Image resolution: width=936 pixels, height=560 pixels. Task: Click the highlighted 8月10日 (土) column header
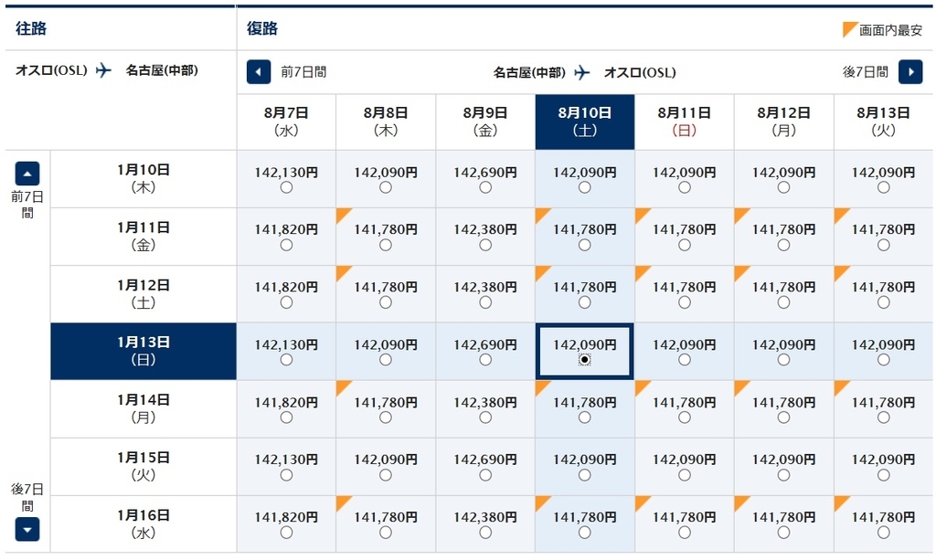[x=585, y=122]
